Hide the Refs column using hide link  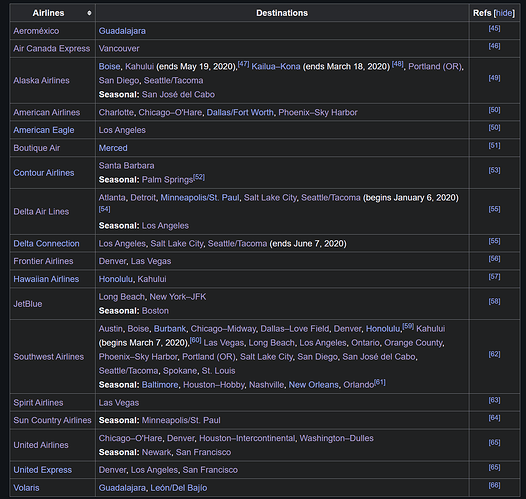[504, 13]
